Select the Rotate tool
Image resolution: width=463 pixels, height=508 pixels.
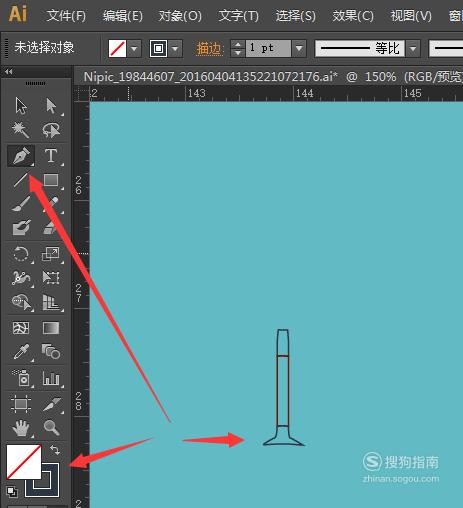tap(21, 254)
